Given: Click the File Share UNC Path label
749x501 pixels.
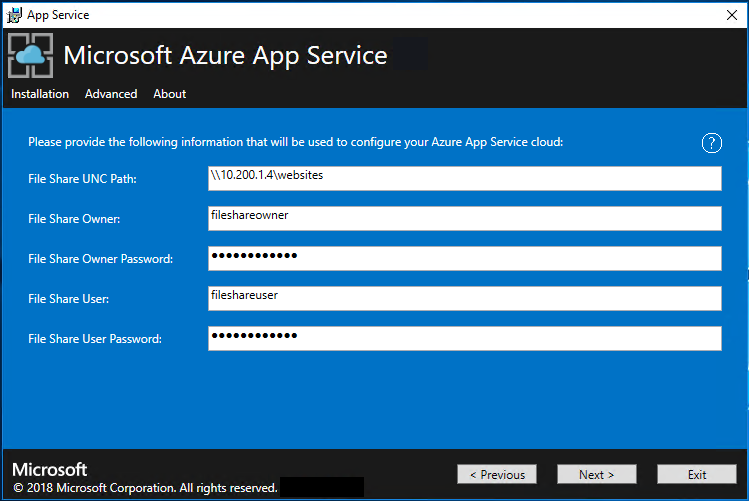Looking at the screenshot, I should click(x=82, y=179).
